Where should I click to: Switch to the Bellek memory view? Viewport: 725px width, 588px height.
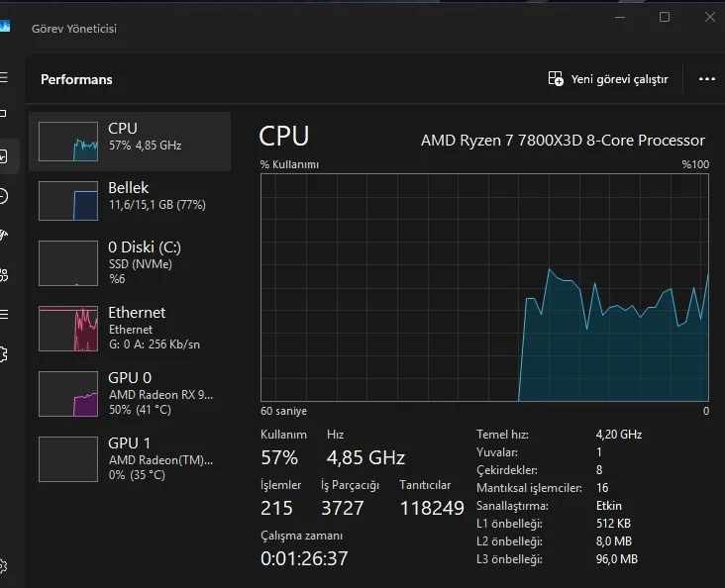click(130, 200)
